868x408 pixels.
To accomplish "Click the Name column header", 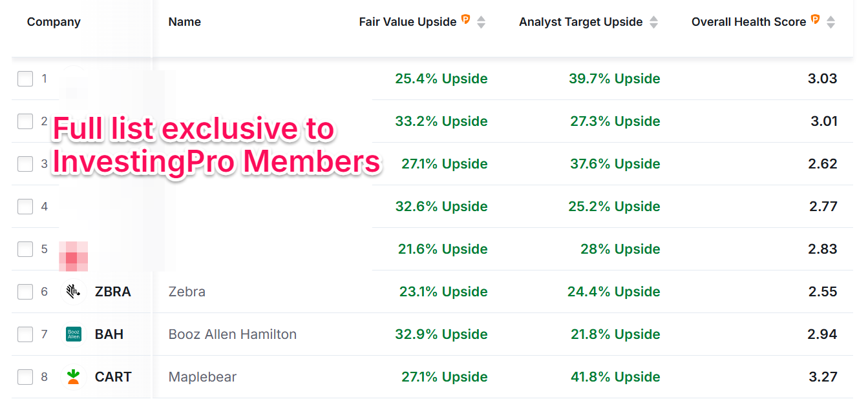I will (184, 22).
